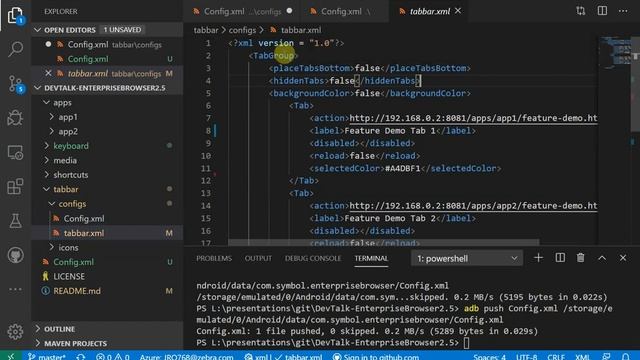This screenshot has height=360, width=640.
Task: Open notifications bell in status bar
Action: click(x=625, y=356)
